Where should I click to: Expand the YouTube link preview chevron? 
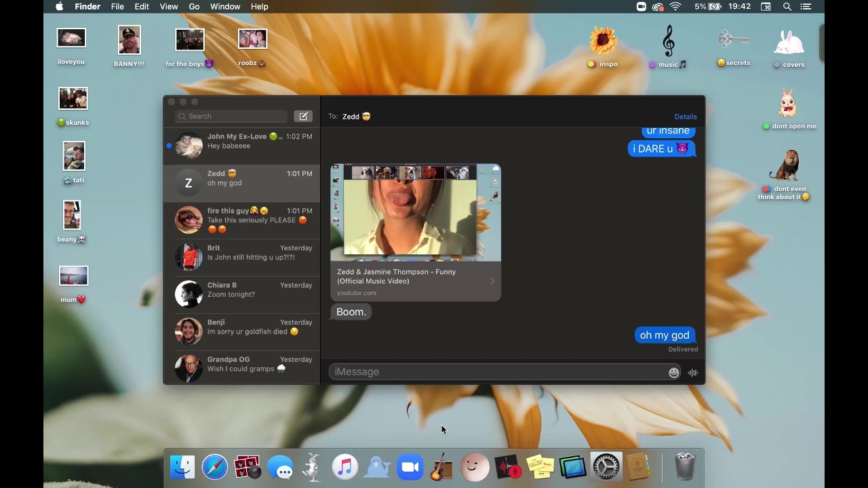pyautogui.click(x=492, y=281)
